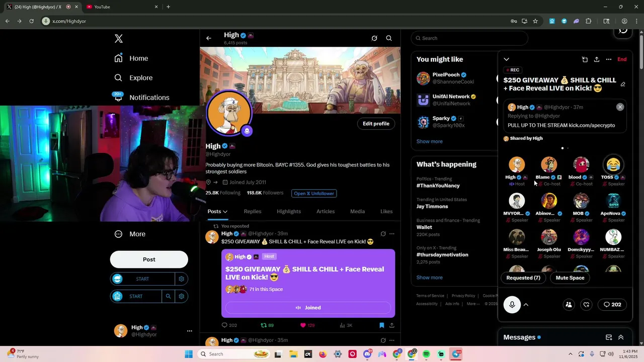Share the giveaway post
Image resolution: width=644 pixels, height=362 pixels.
(x=392, y=325)
